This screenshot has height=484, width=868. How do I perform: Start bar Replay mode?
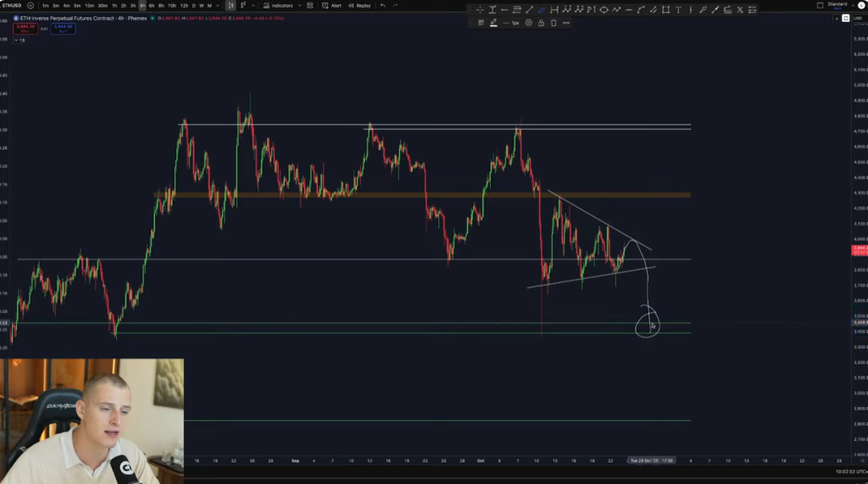[359, 5]
